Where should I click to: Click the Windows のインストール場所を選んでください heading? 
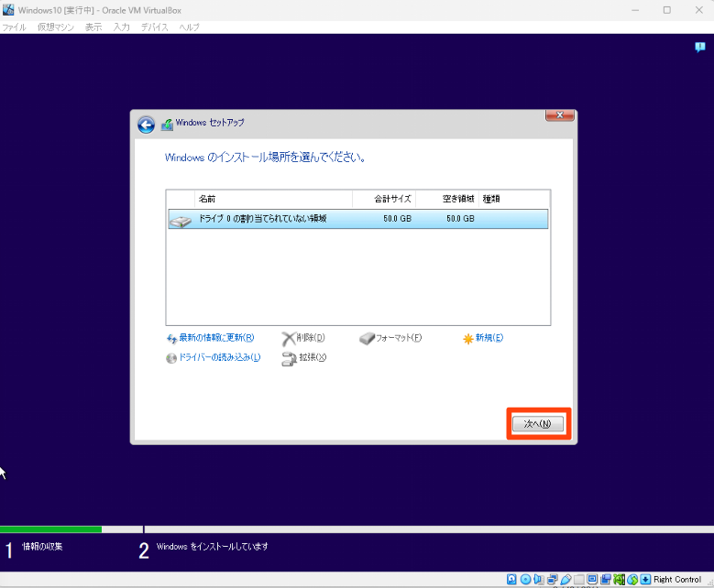pyautogui.click(x=265, y=158)
